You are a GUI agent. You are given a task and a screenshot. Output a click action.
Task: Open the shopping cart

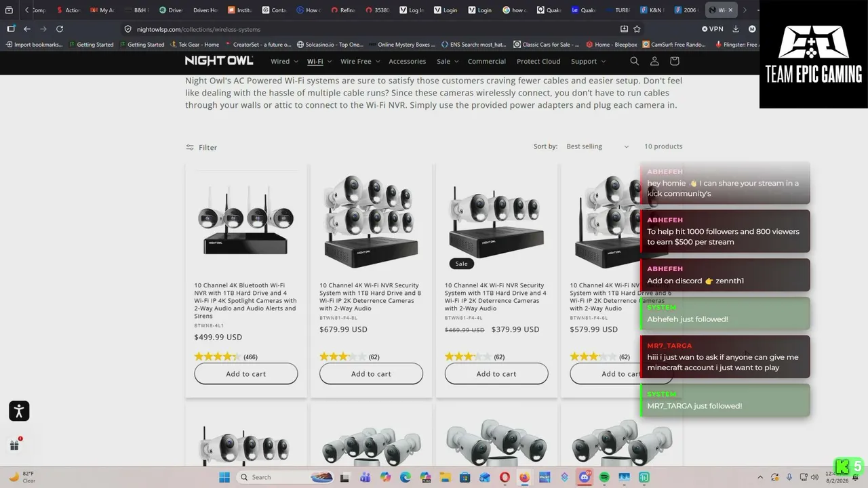(x=674, y=61)
